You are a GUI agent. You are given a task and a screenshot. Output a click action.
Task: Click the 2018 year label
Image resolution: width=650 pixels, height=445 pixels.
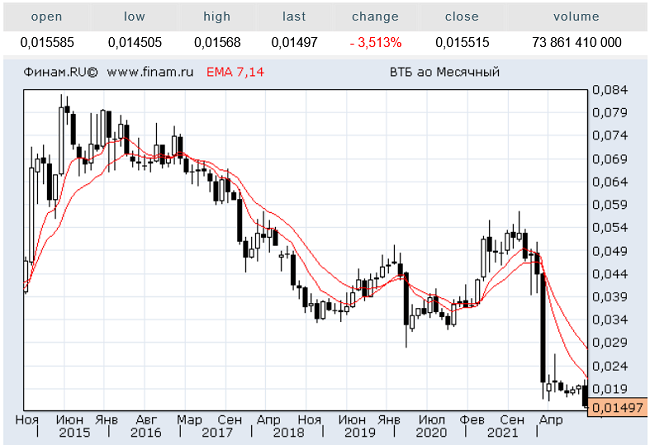click(289, 433)
